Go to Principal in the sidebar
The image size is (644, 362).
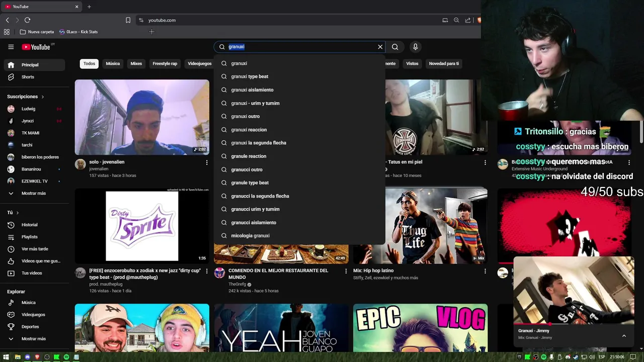tap(34, 65)
